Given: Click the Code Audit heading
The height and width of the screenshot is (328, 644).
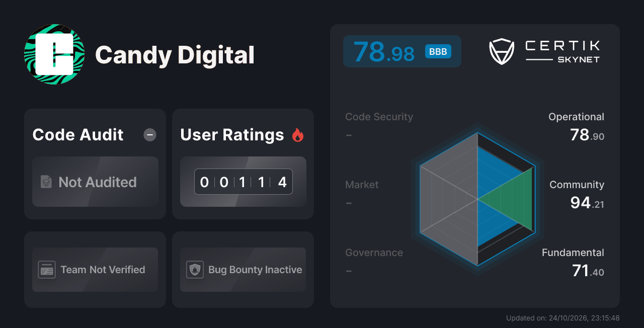Looking at the screenshot, I should pos(78,135).
